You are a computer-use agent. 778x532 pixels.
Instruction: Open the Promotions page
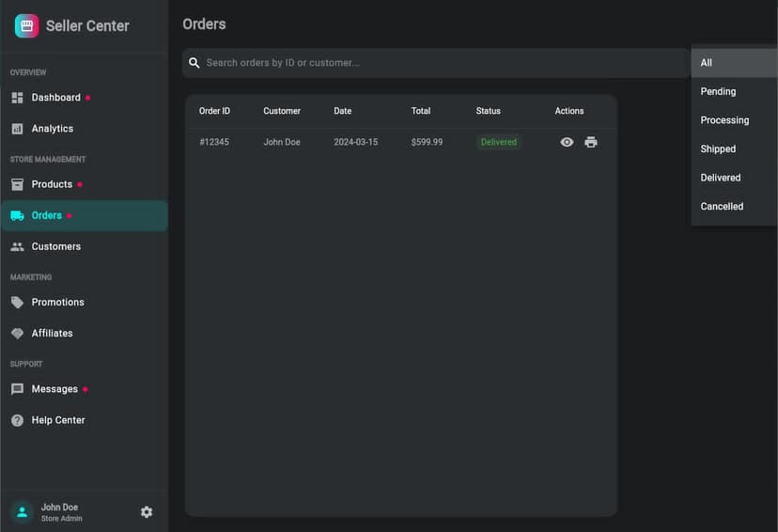pos(57,302)
